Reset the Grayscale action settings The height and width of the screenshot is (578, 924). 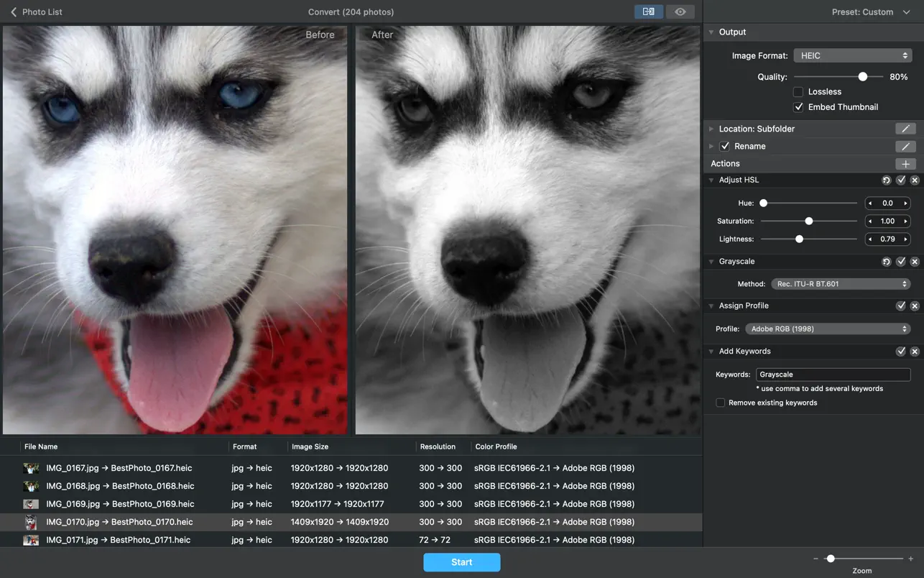pyautogui.click(x=886, y=262)
